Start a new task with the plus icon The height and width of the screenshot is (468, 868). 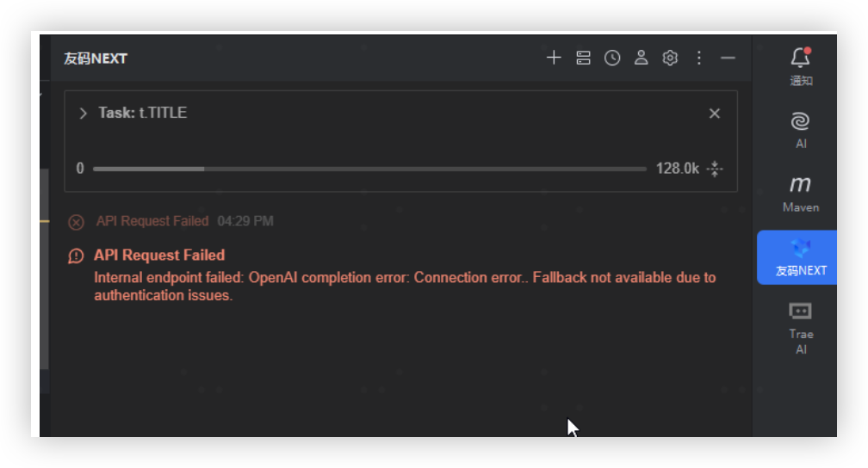(x=554, y=58)
